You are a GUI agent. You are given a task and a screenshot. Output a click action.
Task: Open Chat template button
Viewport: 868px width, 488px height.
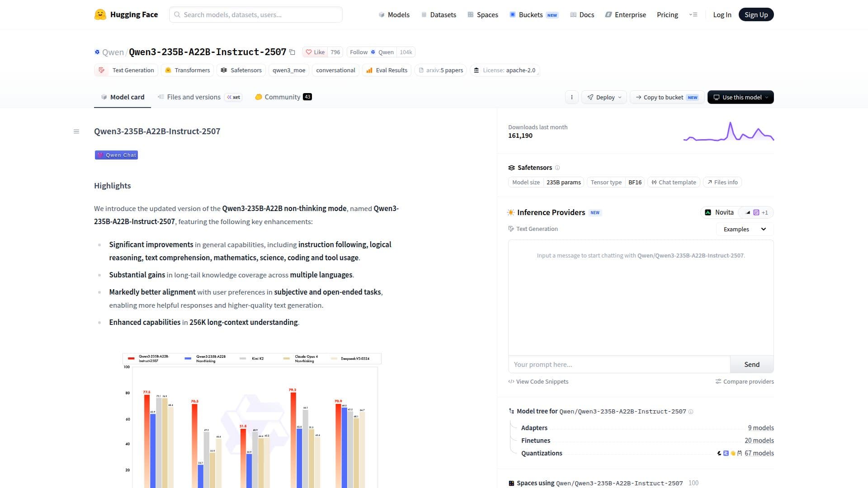pos(674,182)
